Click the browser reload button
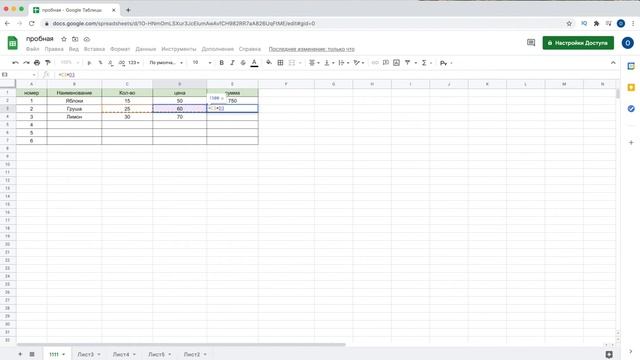 point(31,24)
